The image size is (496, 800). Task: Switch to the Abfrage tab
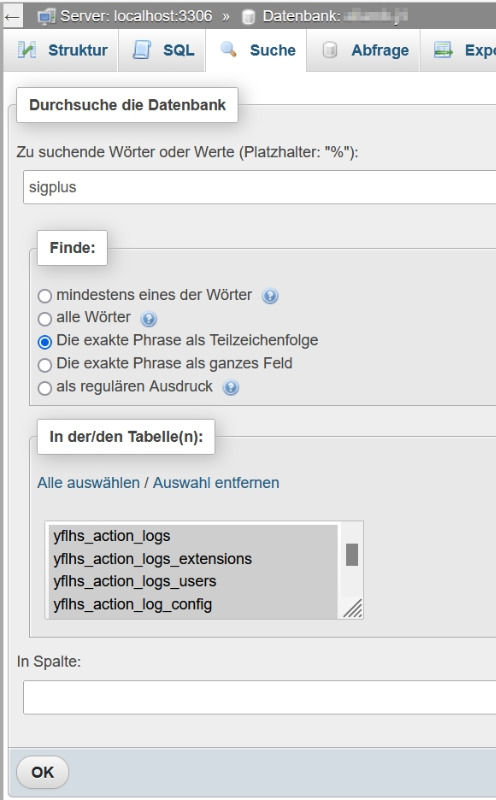pyautogui.click(x=365, y=50)
